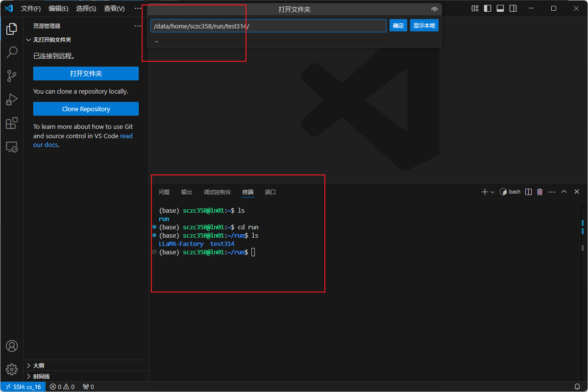Switch to the 问题 panel tab
The width and height of the screenshot is (588, 392).
pyautogui.click(x=164, y=192)
